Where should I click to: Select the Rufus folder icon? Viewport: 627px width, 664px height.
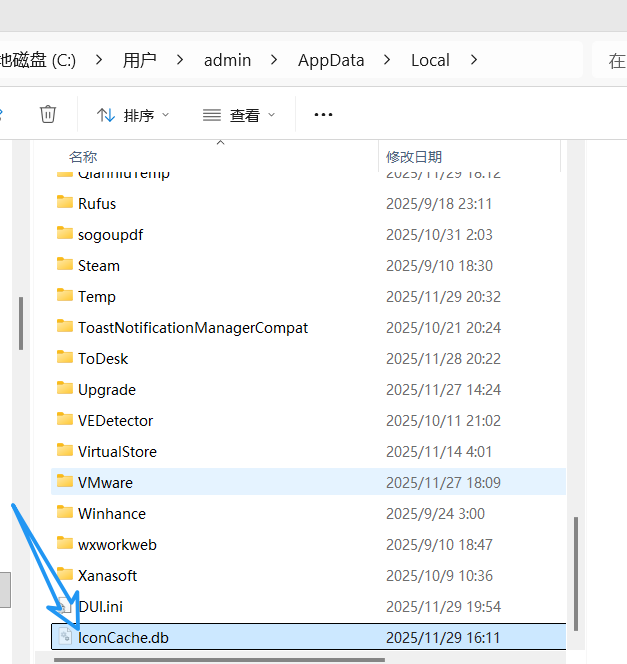coord(65,203)
